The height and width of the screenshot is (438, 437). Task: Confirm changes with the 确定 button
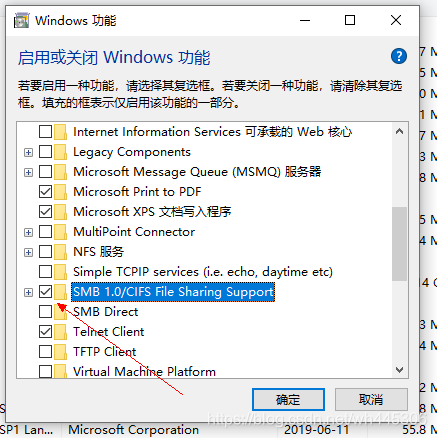pos(288,399)
